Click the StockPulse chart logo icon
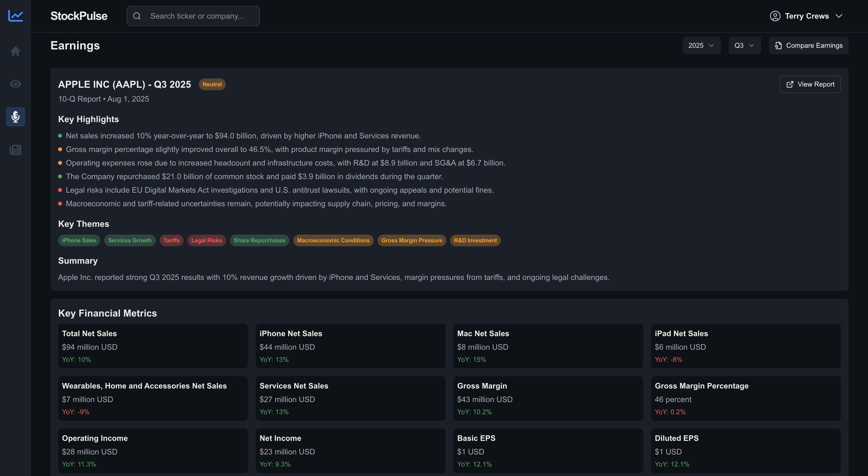 coord(15,16)
